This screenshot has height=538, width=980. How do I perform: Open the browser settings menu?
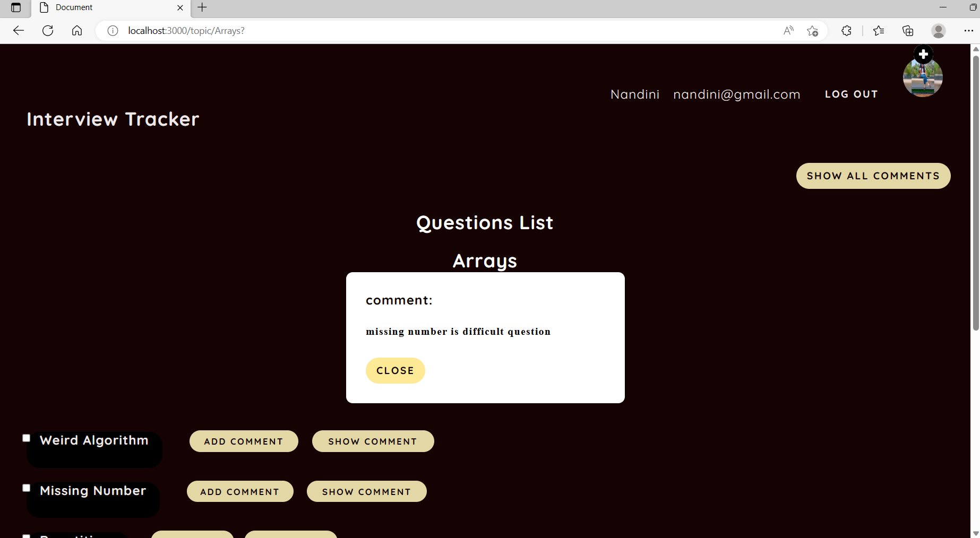coord(969,30)
